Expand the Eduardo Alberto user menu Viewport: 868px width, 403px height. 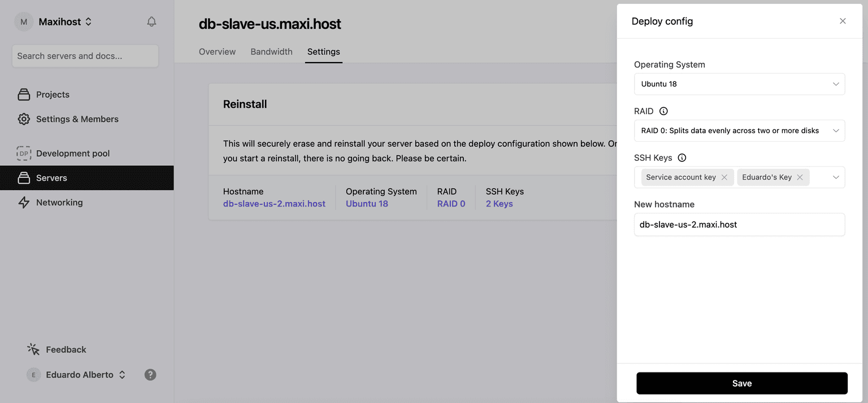pos(79,375)
